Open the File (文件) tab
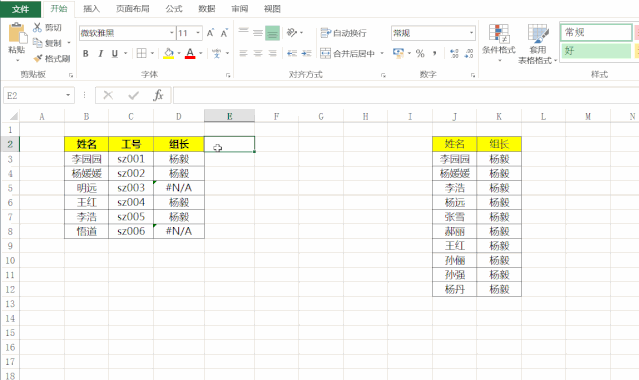The width and height of the screenshot is (639, 380). [20, 9]
